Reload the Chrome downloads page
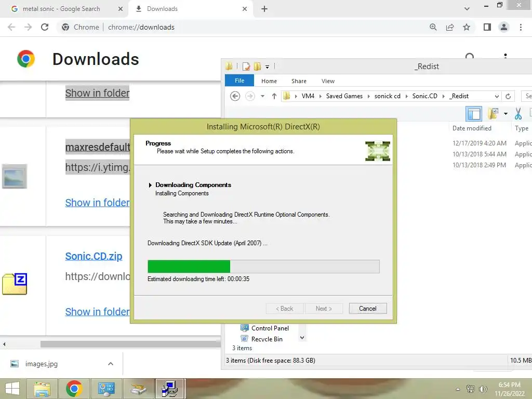The image size is (532, 399). [45, 27]
